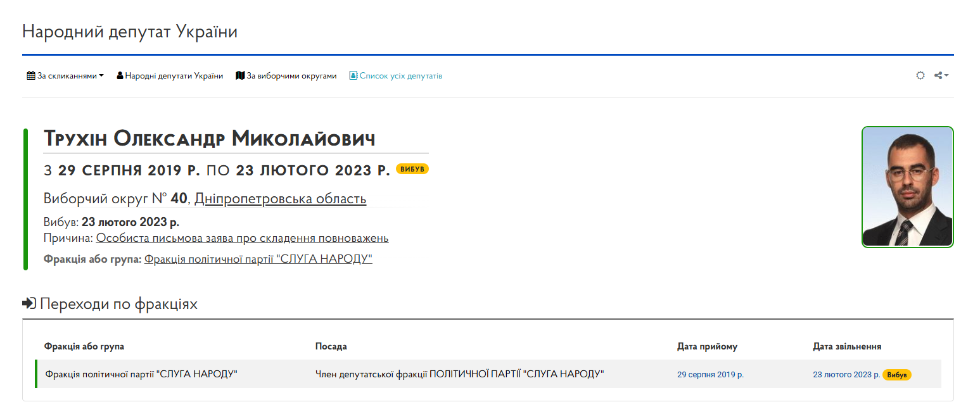
Task: Click the name Трухін Олександр Миколайович
Action: [x=210, y=139]
